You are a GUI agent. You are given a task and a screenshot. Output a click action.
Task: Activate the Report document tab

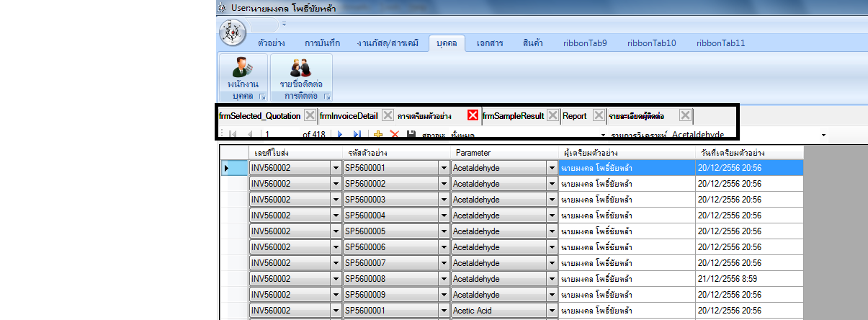(x=575, y=115)
